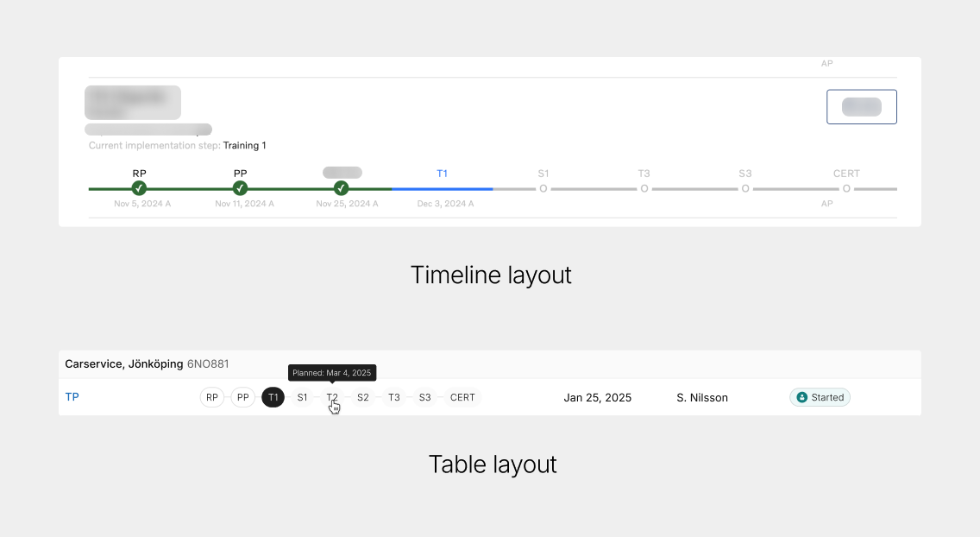Click the Planned: Mar 4, 2025 tooltip

[x=332, y=372]
